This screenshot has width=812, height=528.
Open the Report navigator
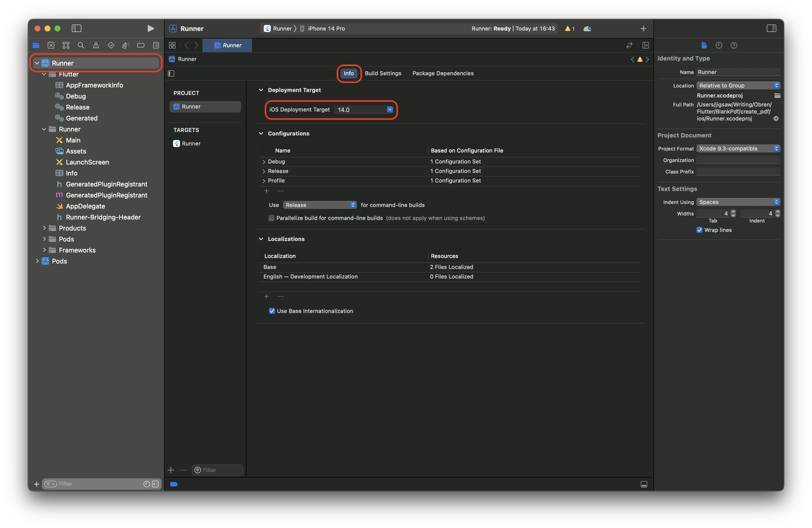[x=156, y=45]
